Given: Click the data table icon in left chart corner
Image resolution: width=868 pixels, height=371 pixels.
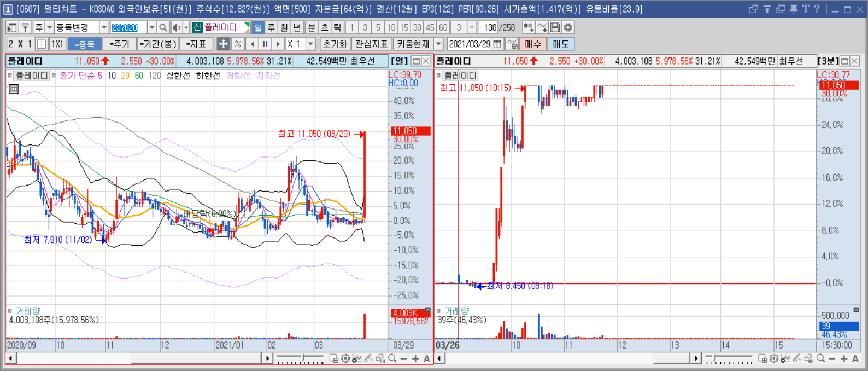Looking at the screenshot, I should pyautogui.click(x=14, y=89).
